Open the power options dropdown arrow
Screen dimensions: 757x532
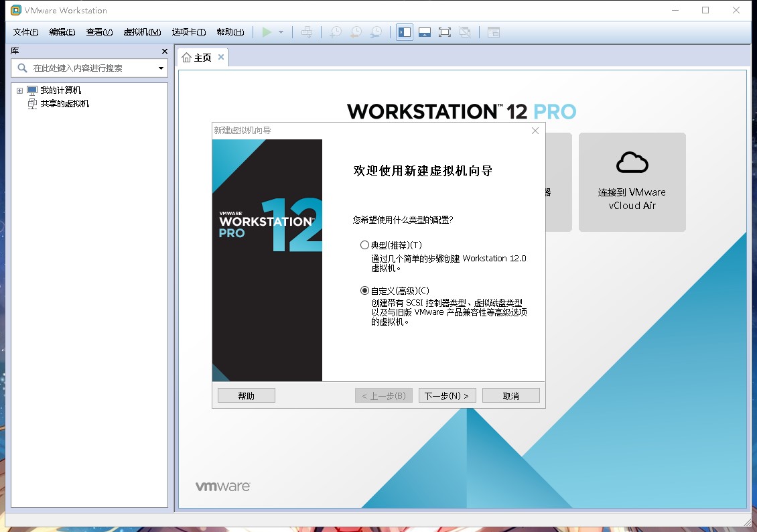point(281,32)
